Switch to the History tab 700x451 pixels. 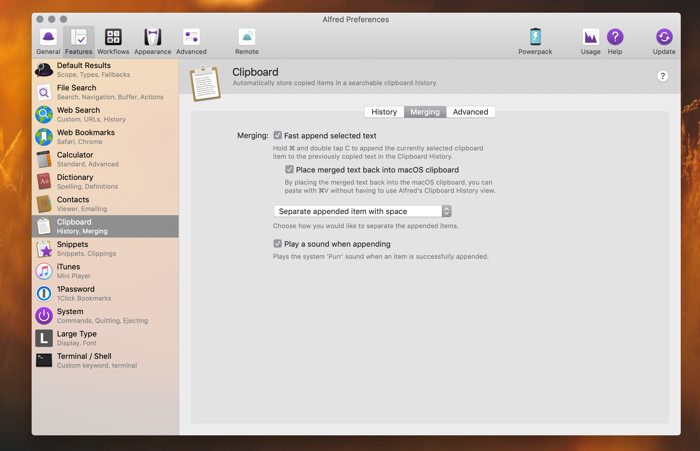click(x=384, y=112)
